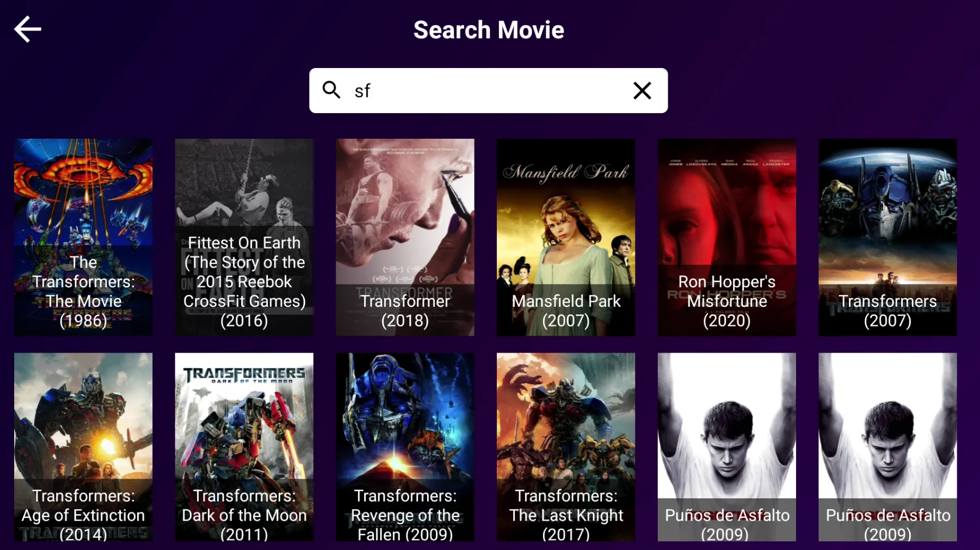
Task: Clear the search text with the X icon
Action: [642, 90]
